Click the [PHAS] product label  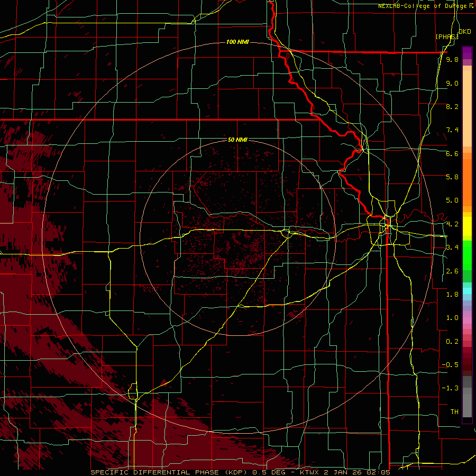tap(447, 36)
